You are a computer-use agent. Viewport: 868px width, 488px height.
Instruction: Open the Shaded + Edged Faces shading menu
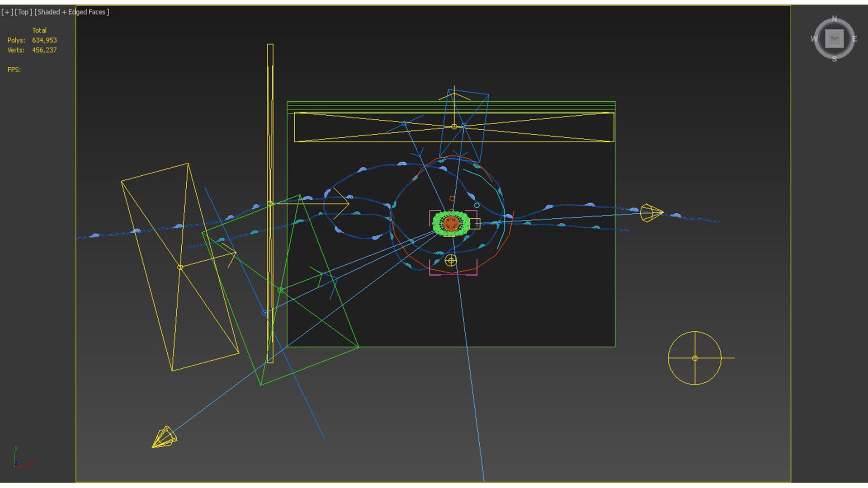click(71, 12)
